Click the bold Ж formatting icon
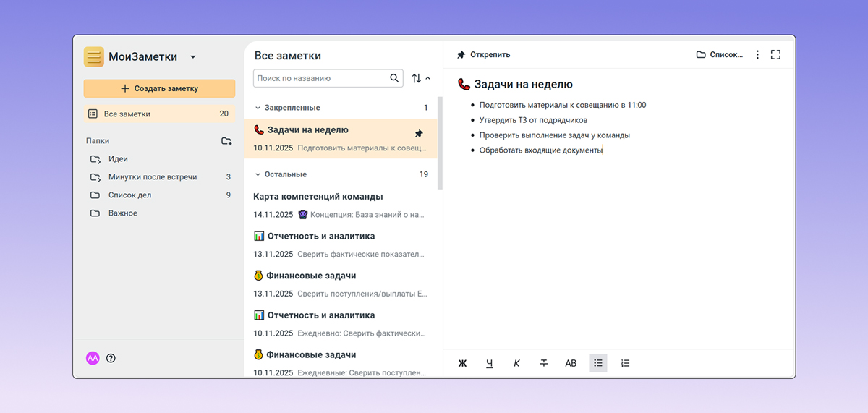Viewport: 868px width, 413px height. coord(462,363)
